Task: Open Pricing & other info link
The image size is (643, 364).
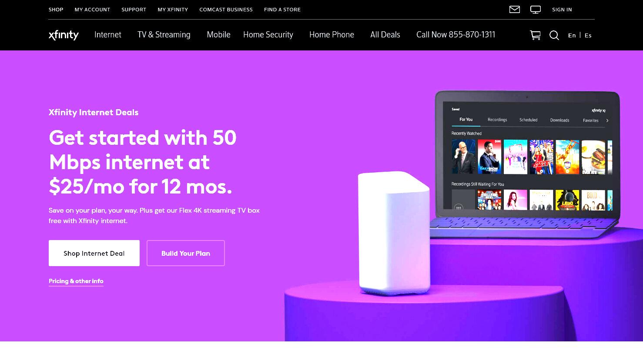Action: click(76, 281)
